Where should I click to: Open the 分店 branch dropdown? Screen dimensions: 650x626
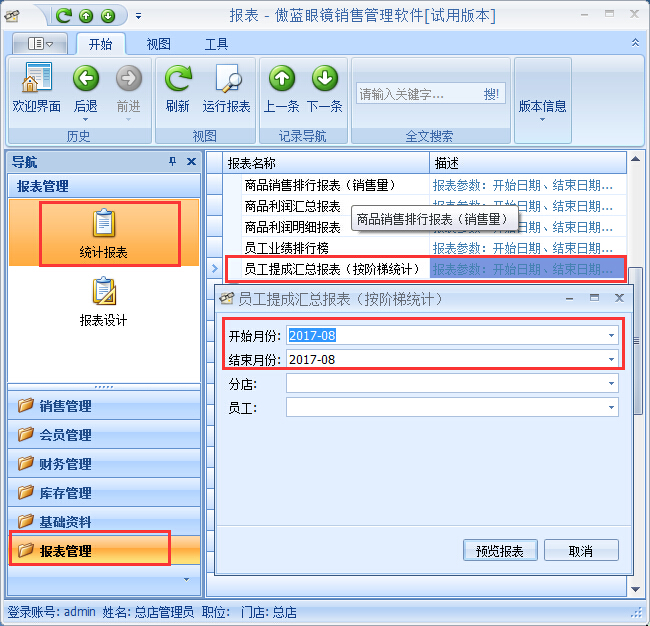[x=611, y=383]
